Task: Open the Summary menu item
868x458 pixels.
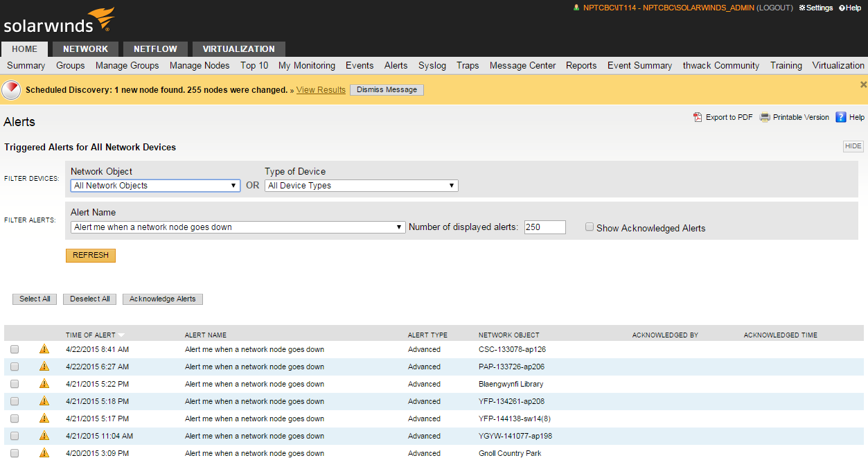Action: click(x=26, y=65)
